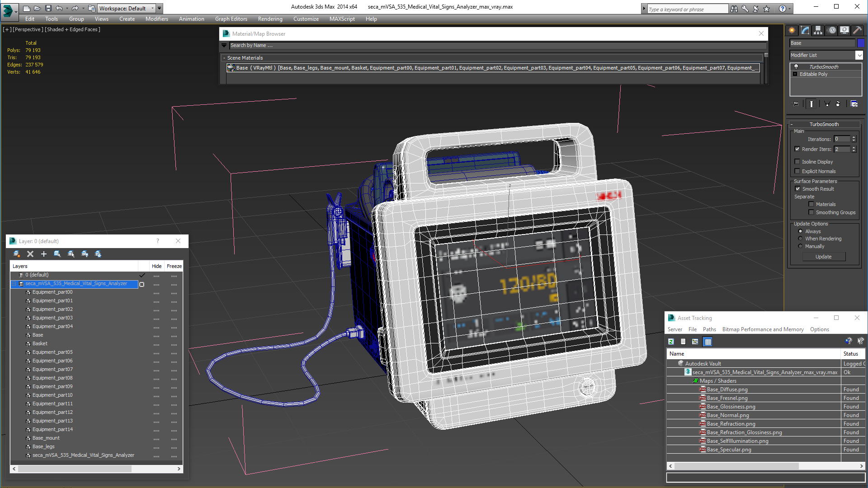Viewport: 868px width, 488px height.
Task: Toggle the Render Iters checkbox
Action: pyautogui.click(x=797, y=149)
